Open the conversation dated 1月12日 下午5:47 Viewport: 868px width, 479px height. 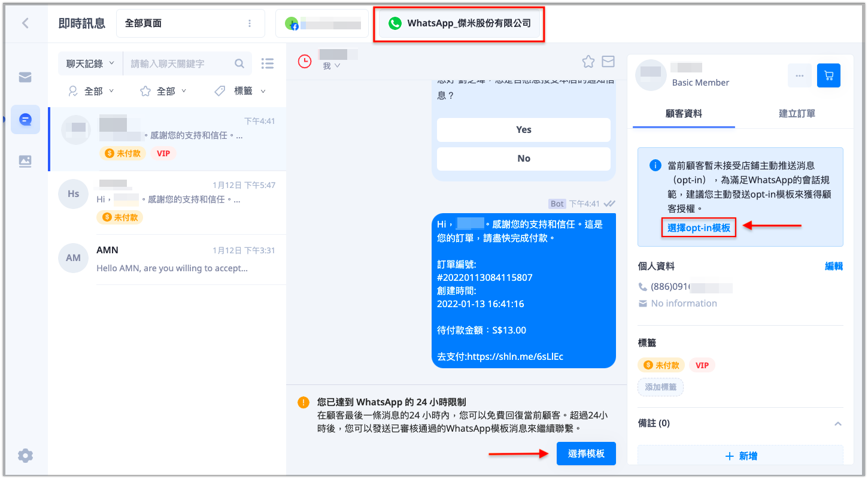click(167, 202)
